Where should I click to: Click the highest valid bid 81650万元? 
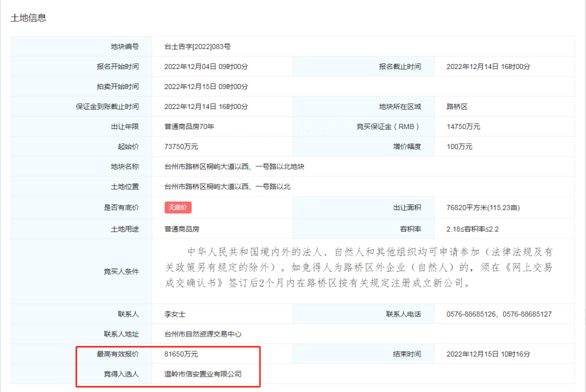tap(181, 354)
